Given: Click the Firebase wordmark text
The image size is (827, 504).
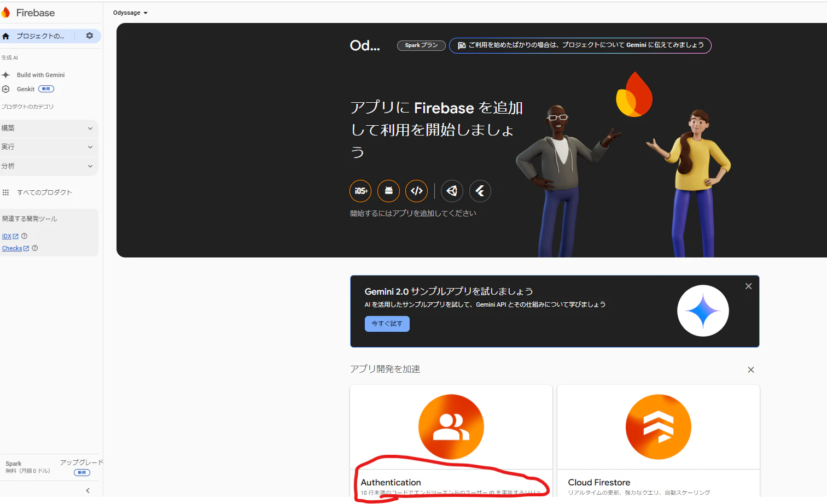Looking at the screenshot, I should tap(36, 13).
